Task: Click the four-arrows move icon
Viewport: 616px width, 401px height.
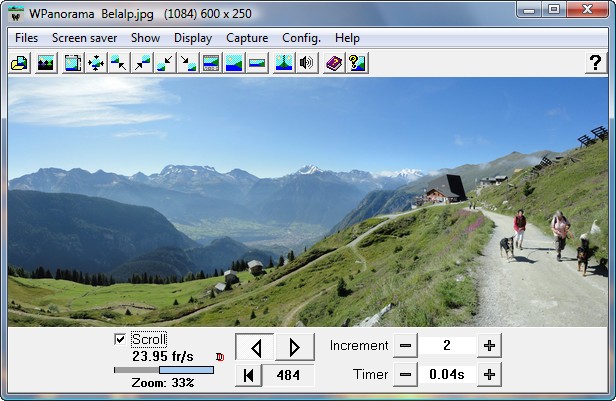Action: click(96, 63)
